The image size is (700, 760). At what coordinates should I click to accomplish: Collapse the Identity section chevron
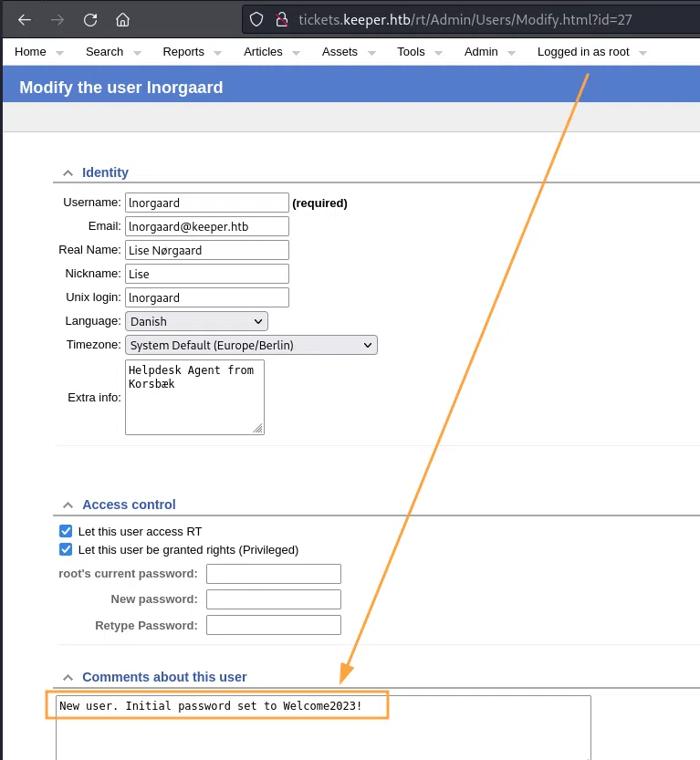tap(67, 172)
